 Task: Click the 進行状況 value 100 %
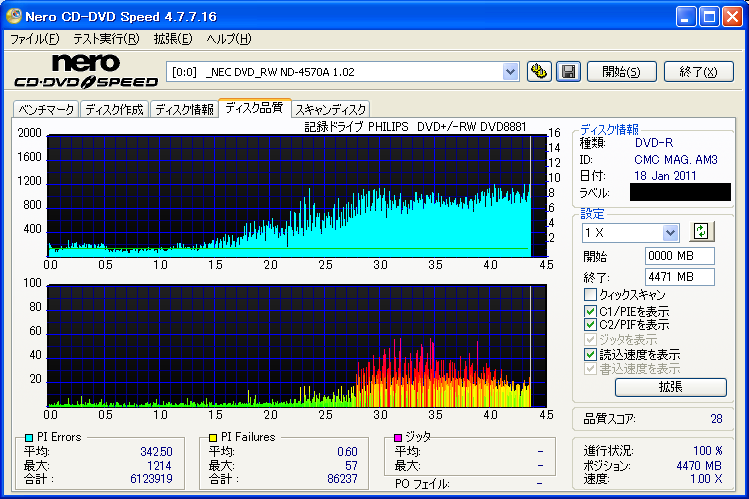pos(708,451)
